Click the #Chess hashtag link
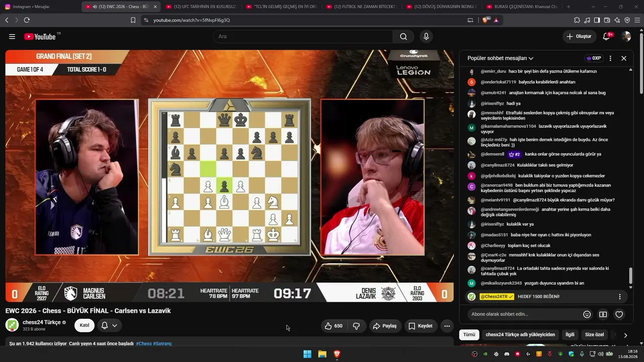 144,344
